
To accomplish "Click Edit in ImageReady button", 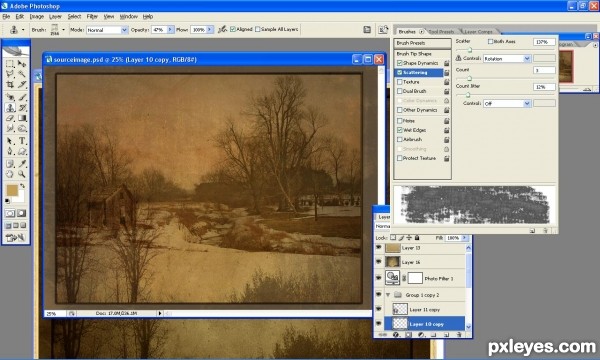I will (15, 238).
